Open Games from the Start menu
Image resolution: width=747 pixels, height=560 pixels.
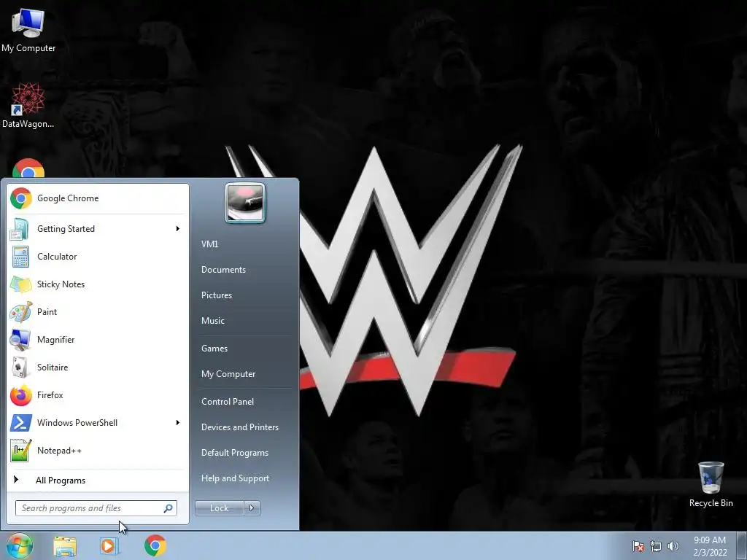(214, 349)
